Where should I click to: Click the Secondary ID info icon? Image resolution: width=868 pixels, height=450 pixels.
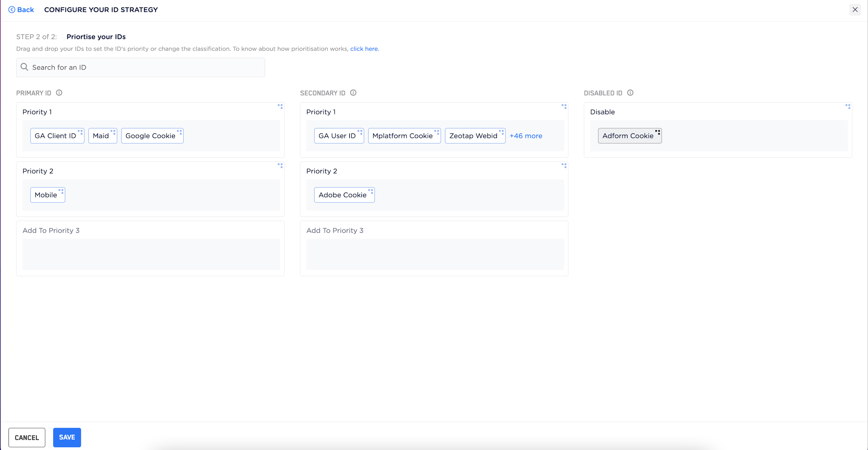tap(353, 93)
